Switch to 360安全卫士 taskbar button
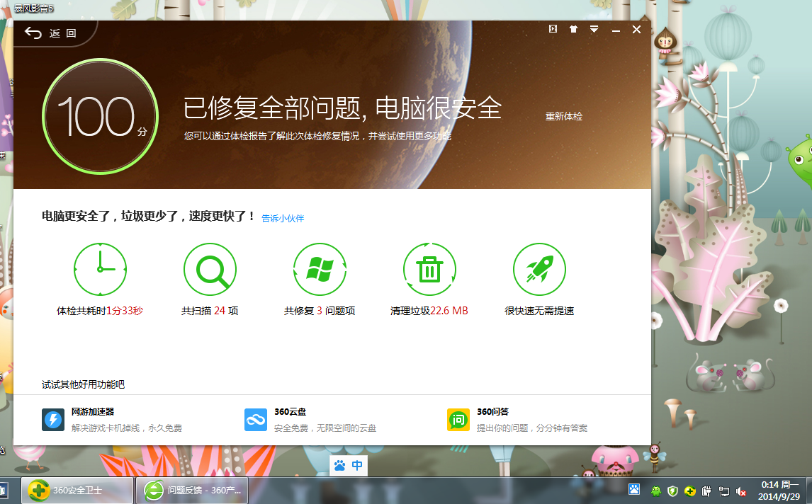Screen dimensions: 812x504 coord(77,490)
